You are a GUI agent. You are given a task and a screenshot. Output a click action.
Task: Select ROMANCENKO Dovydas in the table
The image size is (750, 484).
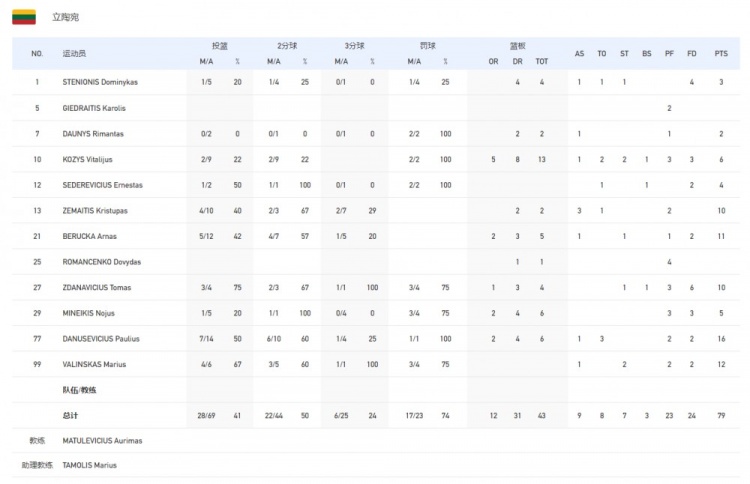tap(101, 262)
